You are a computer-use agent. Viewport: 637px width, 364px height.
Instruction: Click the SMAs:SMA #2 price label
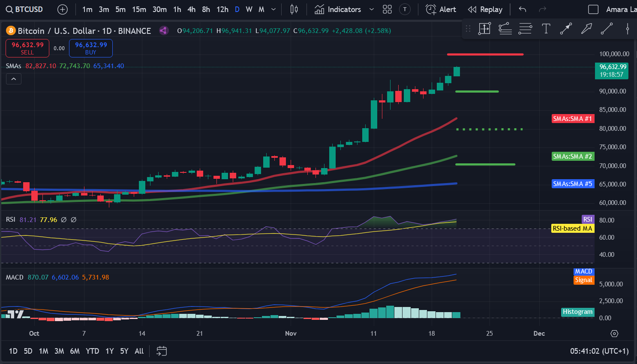(573, 156)
